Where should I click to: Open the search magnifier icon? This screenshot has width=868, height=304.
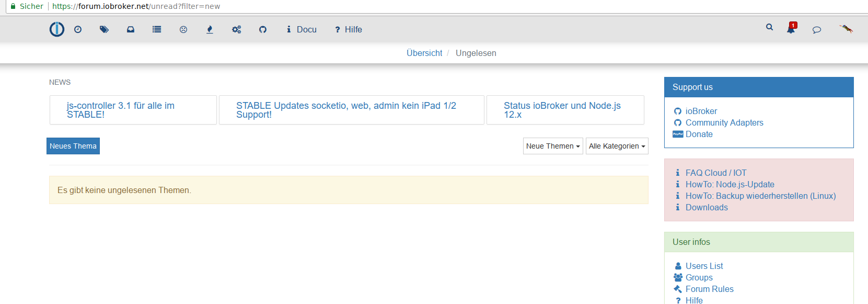[x=769, y=27]
